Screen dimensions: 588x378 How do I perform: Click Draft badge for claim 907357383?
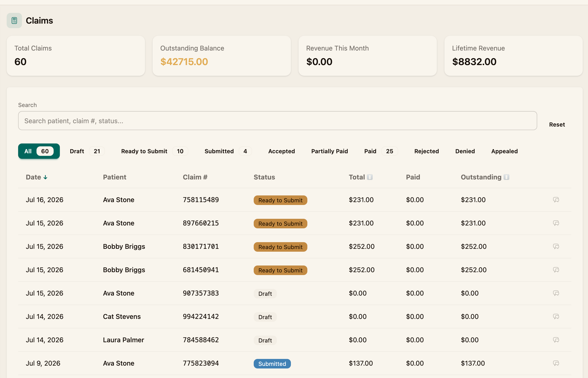pyautogui.click(x=265, y=294)
